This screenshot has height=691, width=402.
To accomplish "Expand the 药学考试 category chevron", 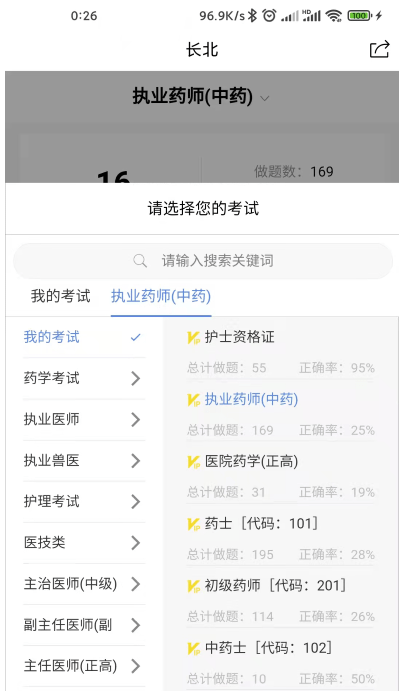I will pos(136,379).
